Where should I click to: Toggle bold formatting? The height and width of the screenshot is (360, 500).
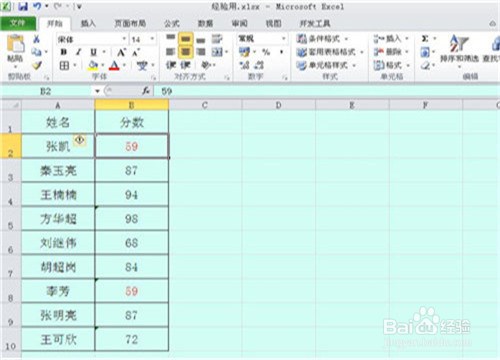click(x=64, y=52)
